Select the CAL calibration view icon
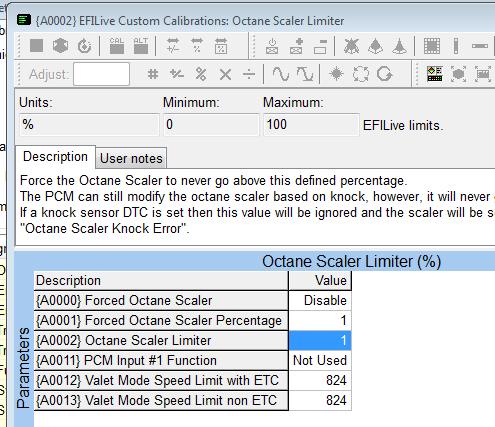 [x=117, y=46]
